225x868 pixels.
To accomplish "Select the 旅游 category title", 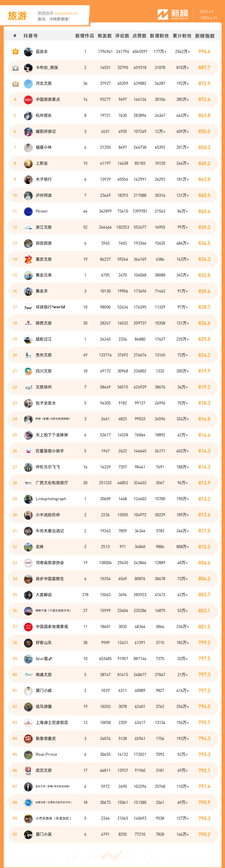I will coord(17,16).
